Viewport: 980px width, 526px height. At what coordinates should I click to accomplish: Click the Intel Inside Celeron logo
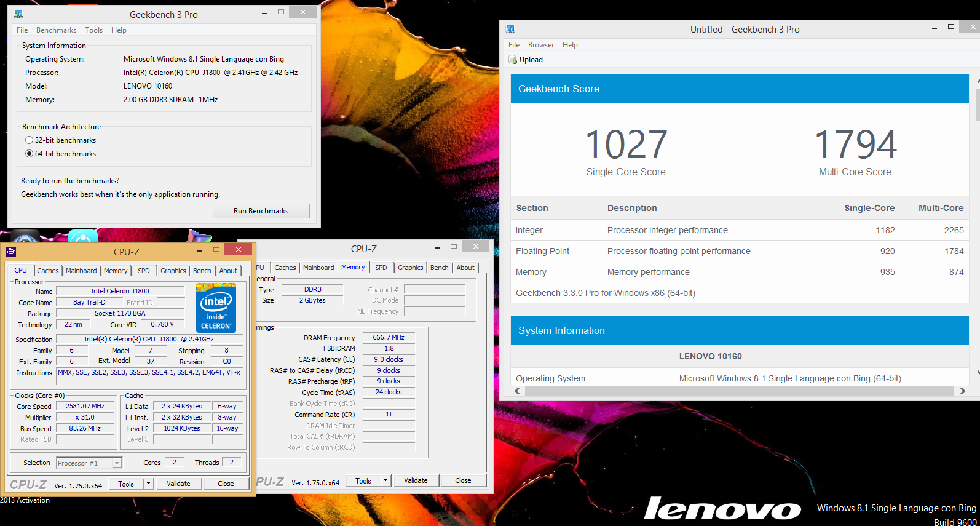(216, 308)
